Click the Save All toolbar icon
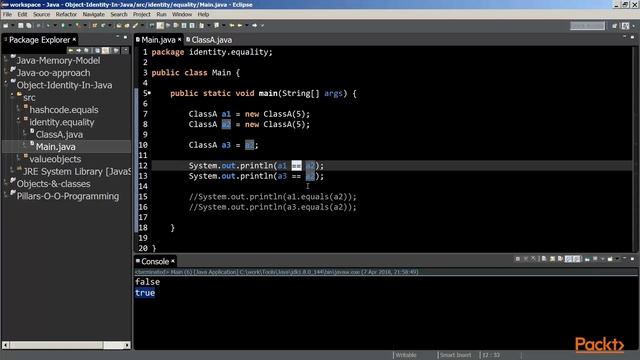This screenshot has height=360, width=640. 29,25
